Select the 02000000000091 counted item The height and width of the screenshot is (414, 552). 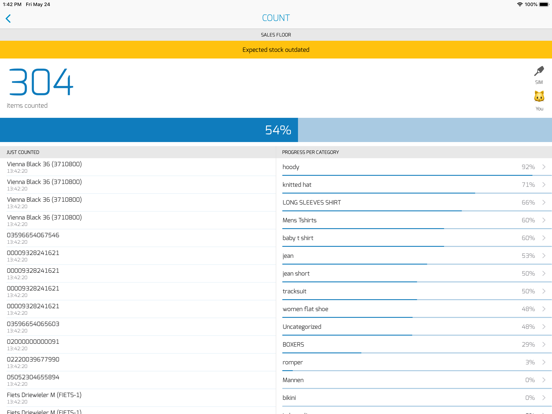(138, 344)
